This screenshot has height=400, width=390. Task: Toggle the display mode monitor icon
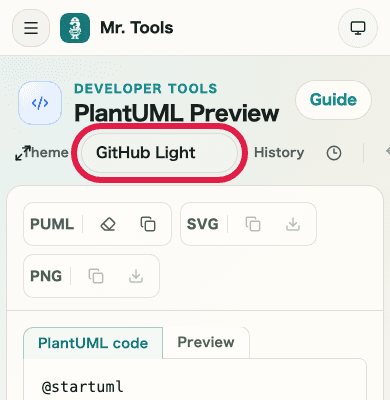point(358,28)
